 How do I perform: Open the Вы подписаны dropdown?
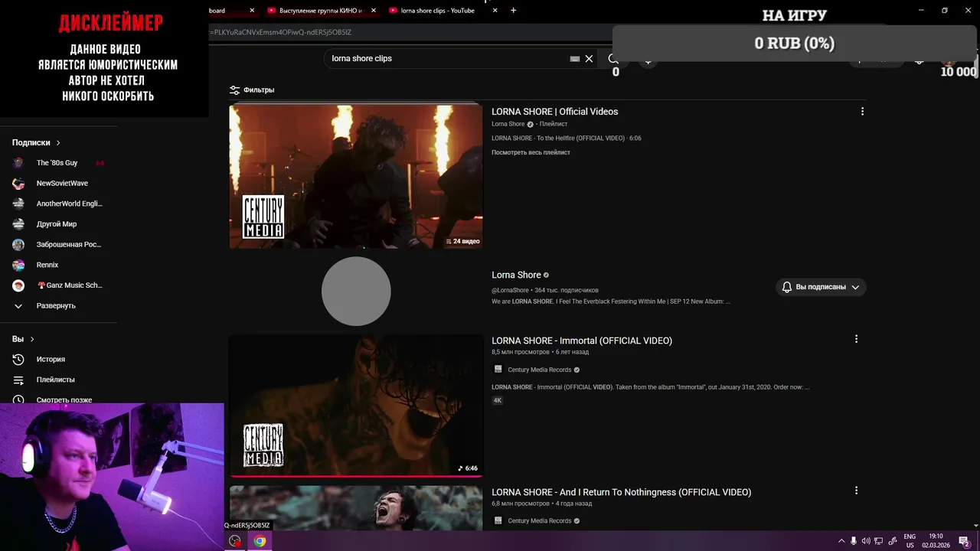(x=820, y=287)
